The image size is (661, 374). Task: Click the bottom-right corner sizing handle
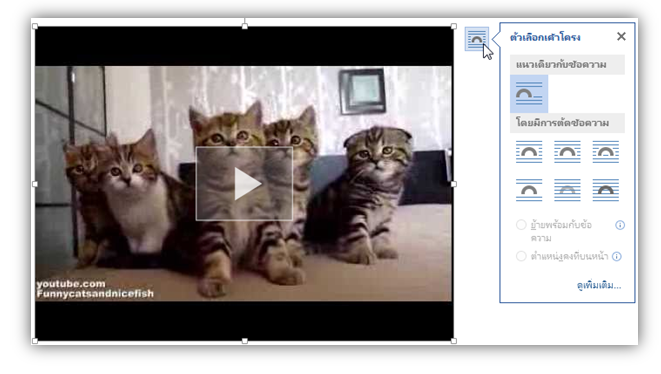[x=454, y=341]
